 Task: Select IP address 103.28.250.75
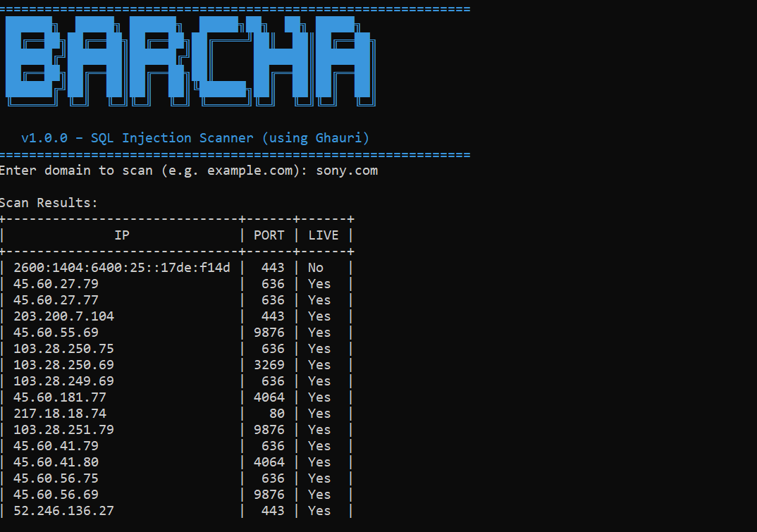63,349
